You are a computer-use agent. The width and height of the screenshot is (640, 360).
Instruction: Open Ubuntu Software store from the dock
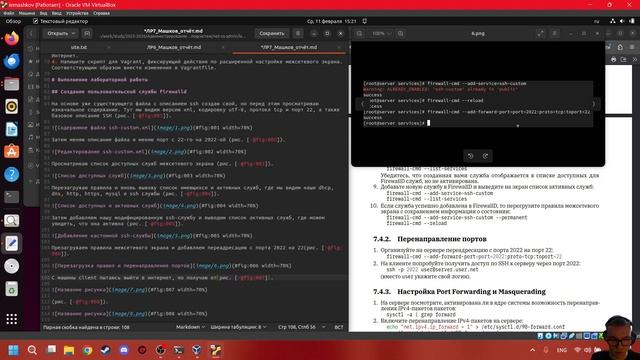11,152
